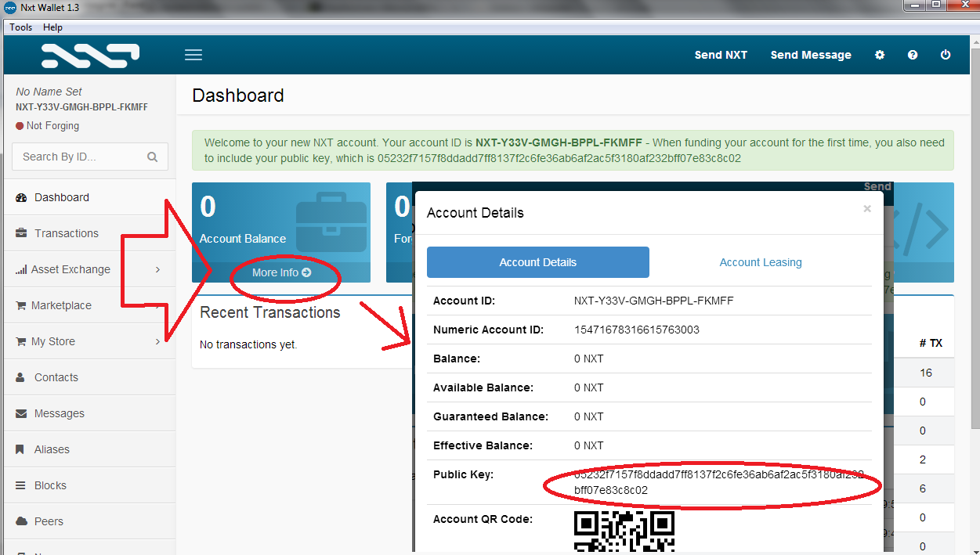Image resolution: width=980 pixels, height=555 pixels.
Task: Switch to the Account Leasing tab
Action: click(761, 262)
